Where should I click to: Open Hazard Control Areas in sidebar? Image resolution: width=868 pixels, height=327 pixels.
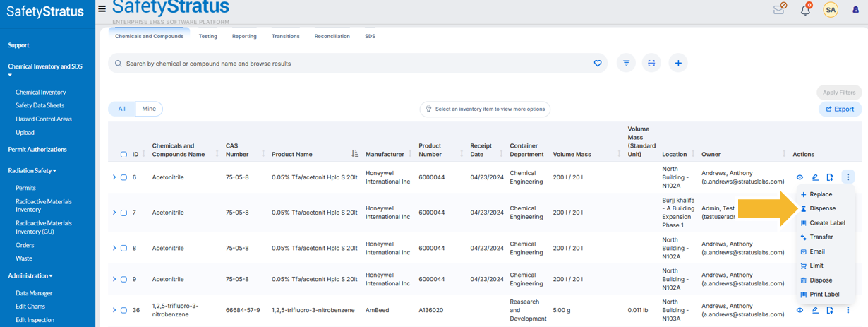coord(44,119)
